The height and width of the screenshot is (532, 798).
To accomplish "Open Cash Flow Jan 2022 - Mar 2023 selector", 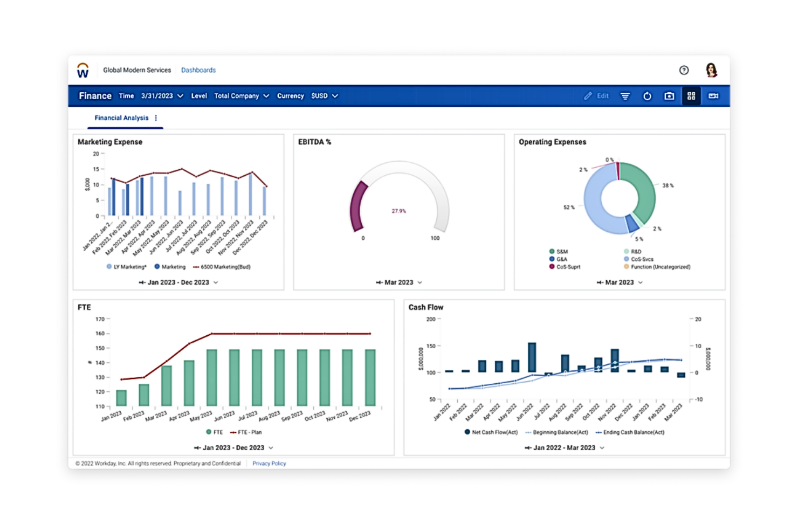I will 564,448.
